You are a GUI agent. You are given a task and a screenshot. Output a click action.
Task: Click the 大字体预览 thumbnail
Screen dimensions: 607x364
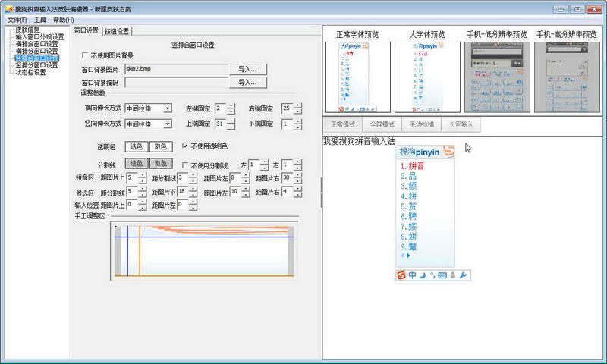pos(427,77)
